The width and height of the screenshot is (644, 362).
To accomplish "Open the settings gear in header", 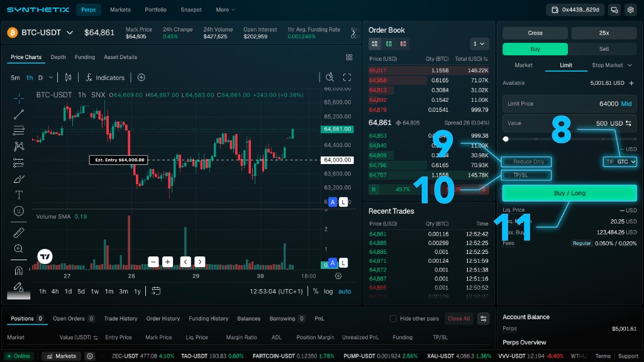I will click(x=630, y=10).
